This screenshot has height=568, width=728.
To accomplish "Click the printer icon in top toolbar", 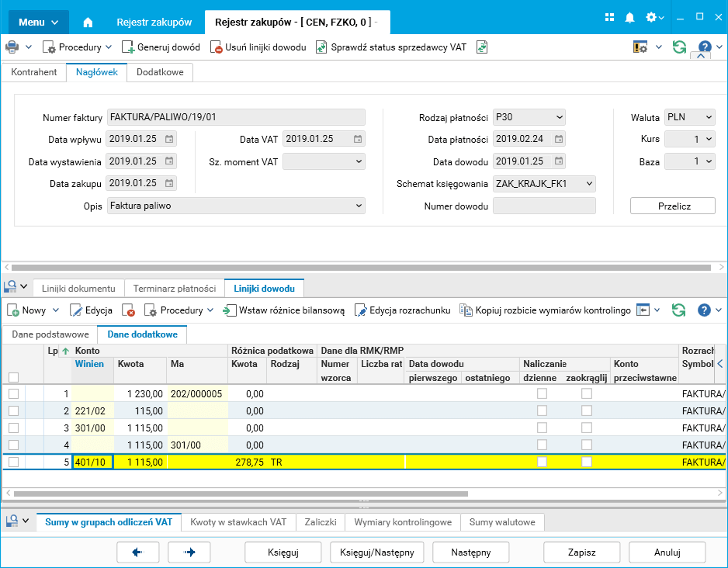I will point(12,47).
